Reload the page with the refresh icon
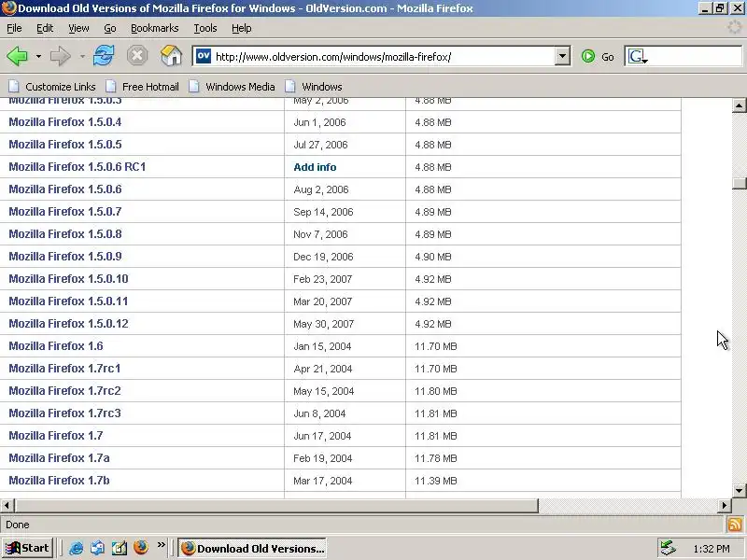Screen dimensions: 747x560 (104, 56)
